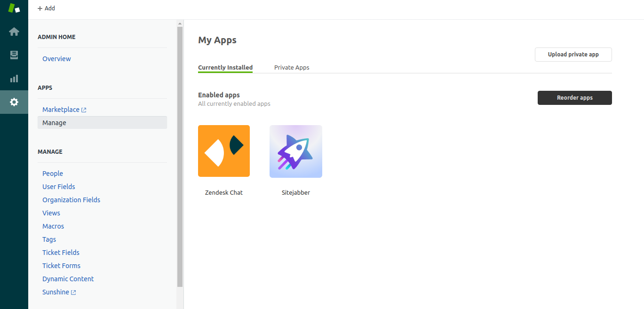Open the People link
The width and height of the screenshot is (644, 309).
click(x=53, y=174)
